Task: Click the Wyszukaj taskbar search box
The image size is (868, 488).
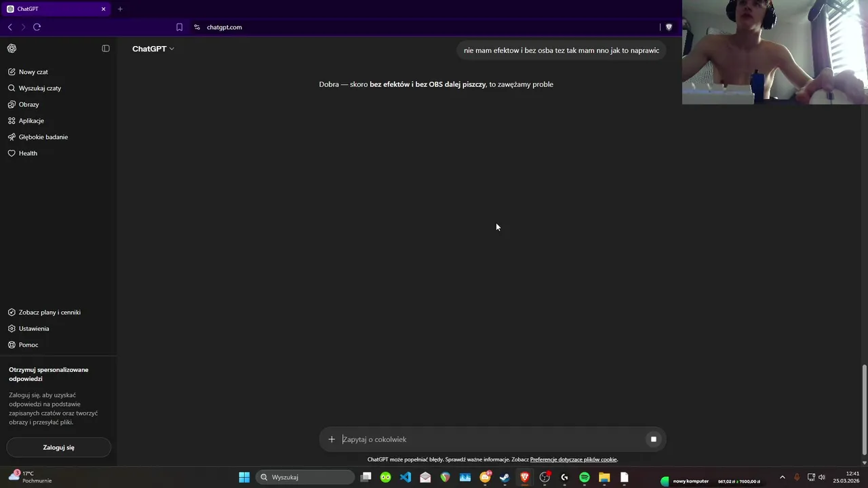Action: (305, 477)
